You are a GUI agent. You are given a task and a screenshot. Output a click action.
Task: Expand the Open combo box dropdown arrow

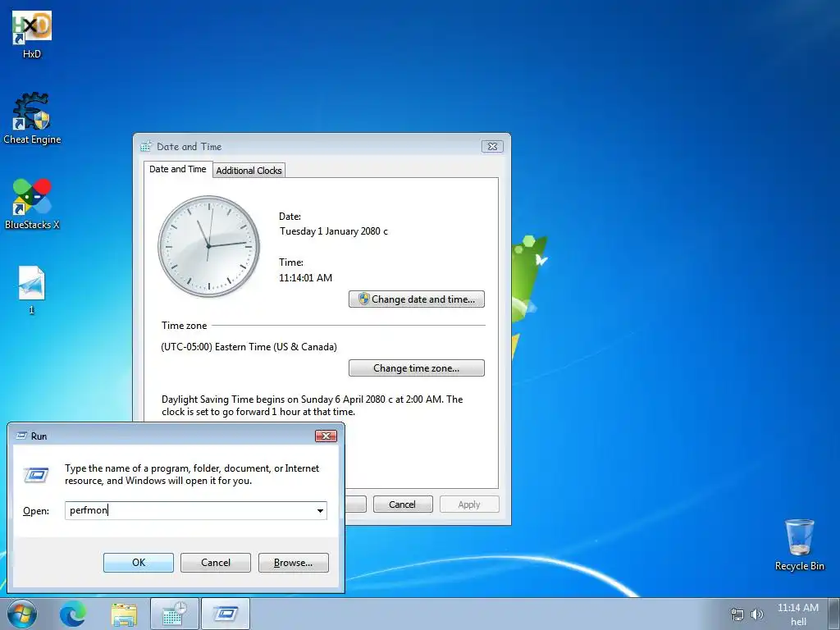[x=320, y=510]
